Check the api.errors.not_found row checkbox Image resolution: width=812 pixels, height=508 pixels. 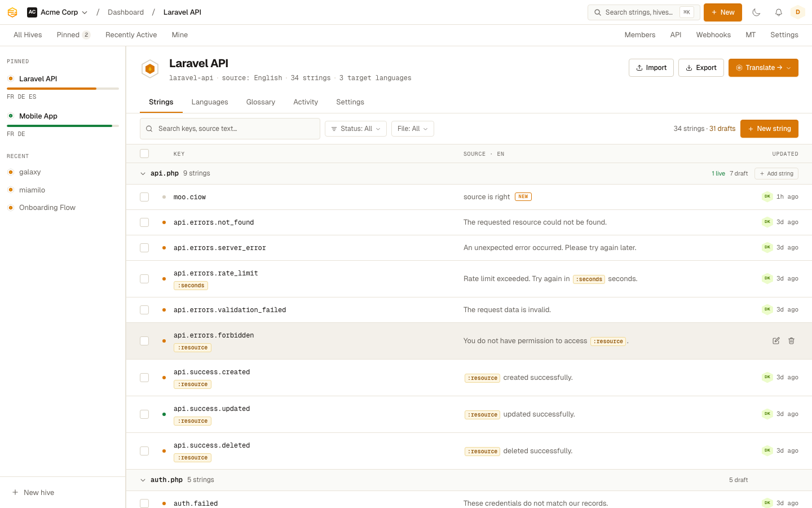click(x=144, y=222)
